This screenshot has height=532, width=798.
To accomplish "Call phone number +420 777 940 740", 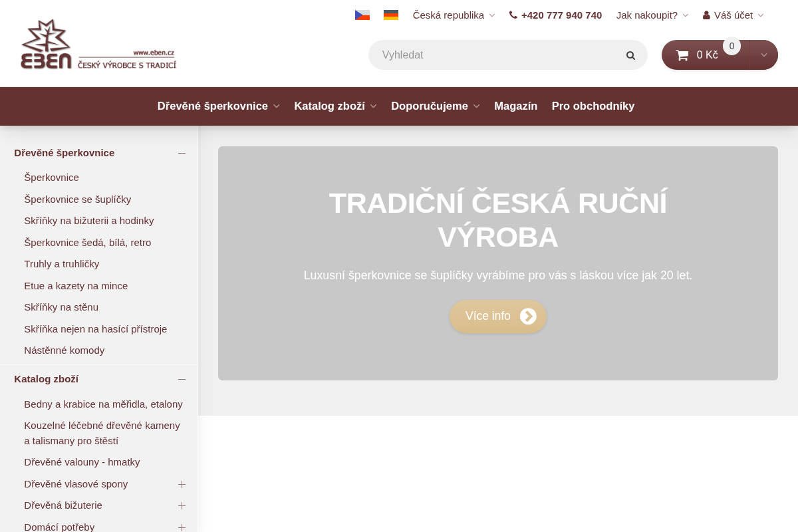I will [x=555, y=15].
